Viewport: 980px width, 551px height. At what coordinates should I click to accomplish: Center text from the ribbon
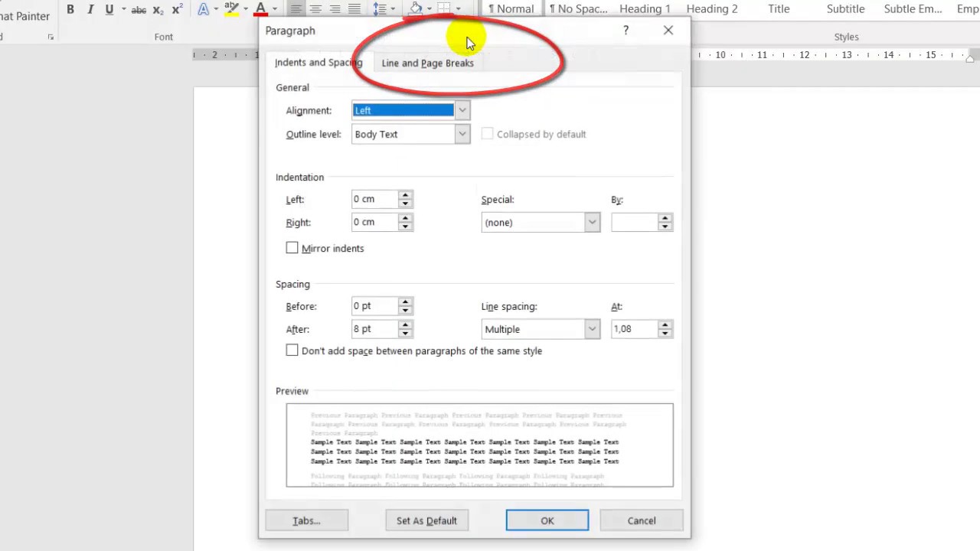315,9
